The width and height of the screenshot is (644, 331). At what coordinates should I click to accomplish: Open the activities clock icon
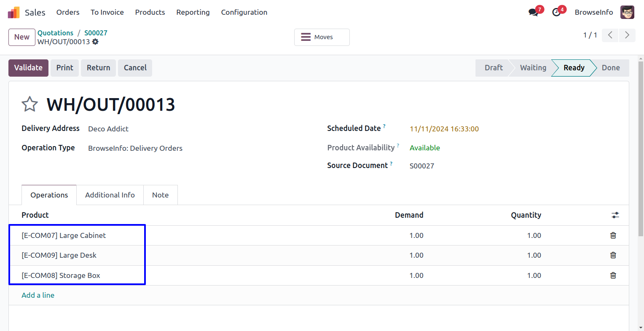556,12
